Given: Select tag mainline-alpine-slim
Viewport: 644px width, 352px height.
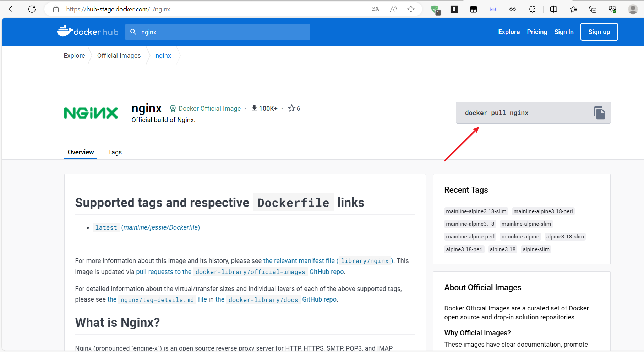Looking at the screenshot, I should click(x=526, y=224).
